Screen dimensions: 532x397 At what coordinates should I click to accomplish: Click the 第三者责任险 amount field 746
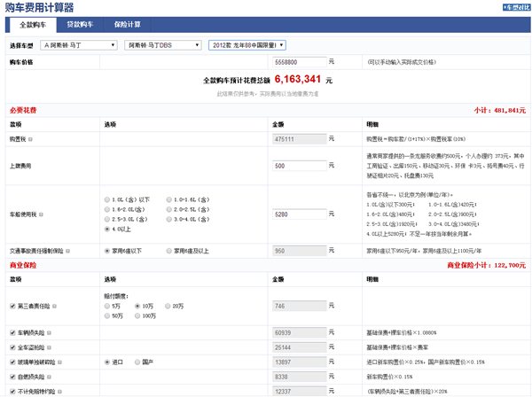pyautogui.click(x=300, y=306)
